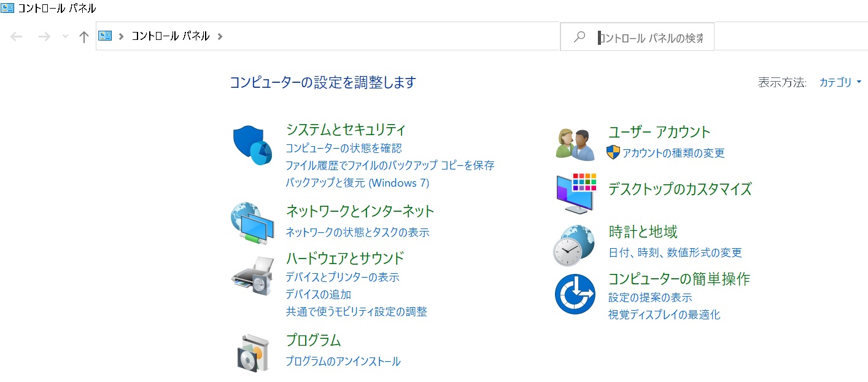The height and width of the screenshot is (382, 868).
Task: Click the ネットワークとインターネット globe monitors icon
Action: (252, 223)
